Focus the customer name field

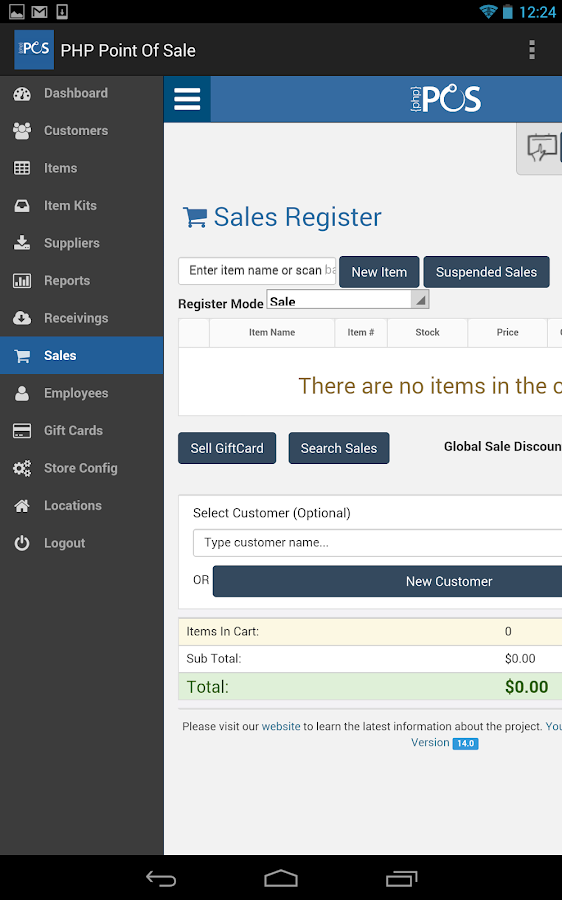[x=377, y=543]
